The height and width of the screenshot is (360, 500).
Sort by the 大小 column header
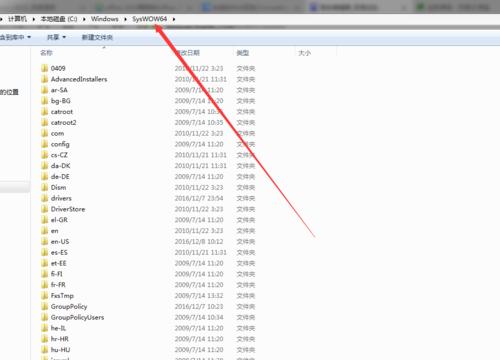[x=304, y=53]
